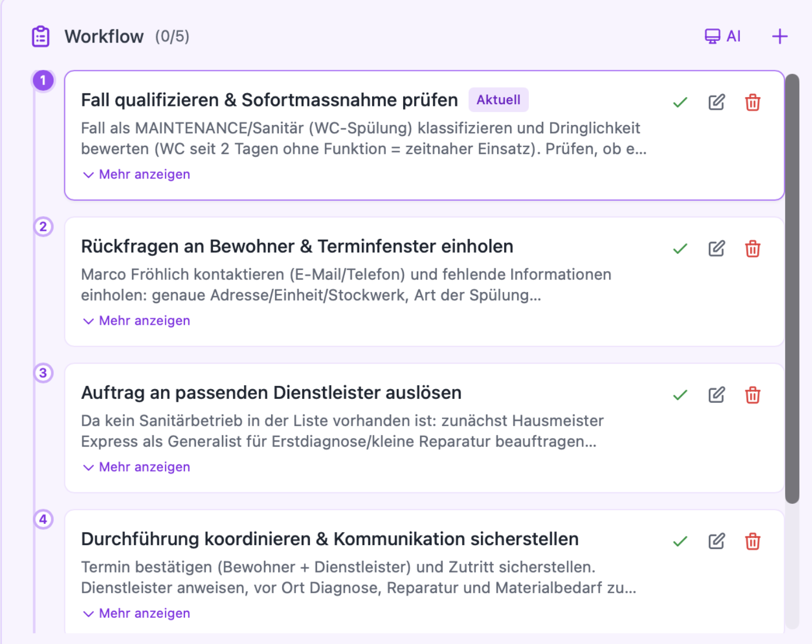Delete 'Durchführung koordinieren & Kommunikation sicherstellen'
812x644 pixels.
point(753,541)
